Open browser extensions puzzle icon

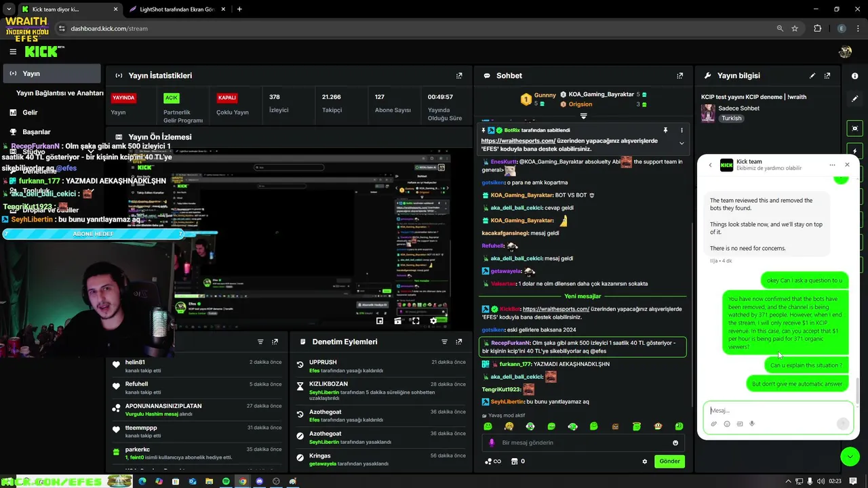click(x=817, y=28)
